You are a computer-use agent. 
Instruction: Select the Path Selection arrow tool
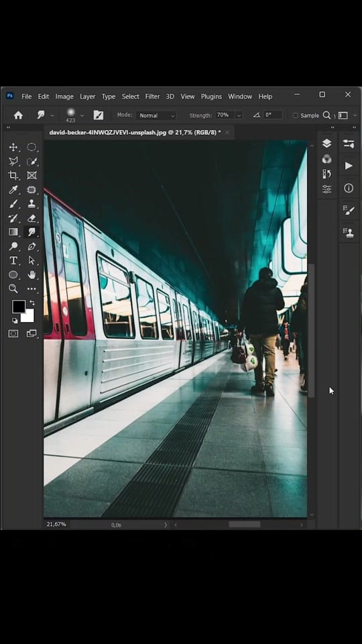tap(32, 260)
